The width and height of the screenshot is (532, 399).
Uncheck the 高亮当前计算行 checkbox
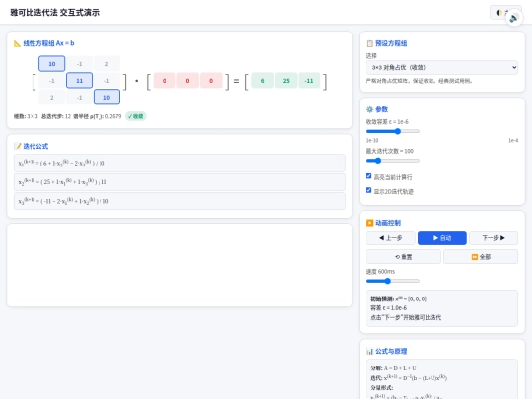[368, 176]
